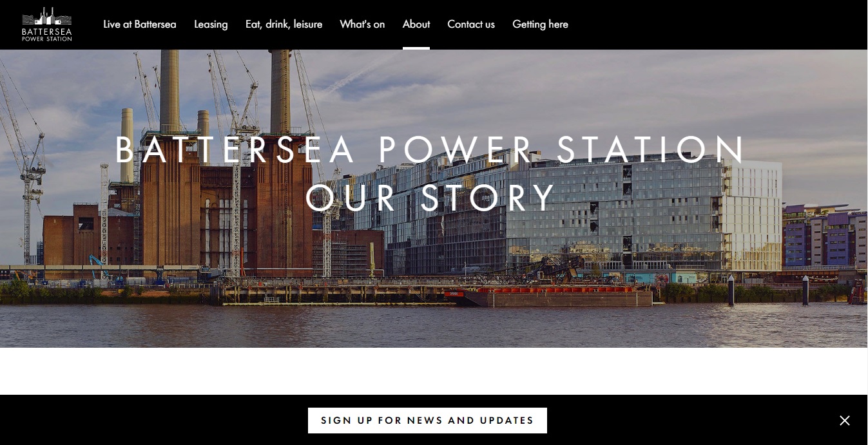Open the Live at Battersea menu
Image resolution: width=868 pixels, height=445 pixels.
tap(140, 24)
